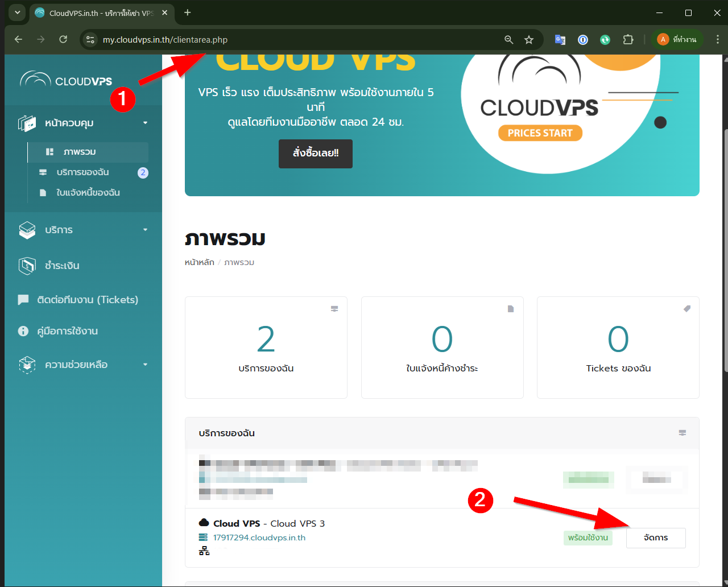
Task: Click the browser Extensions puzzle icon
Action: coord(628,40)
